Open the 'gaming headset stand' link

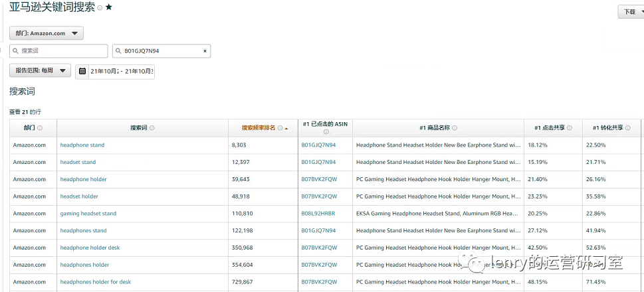88,214
